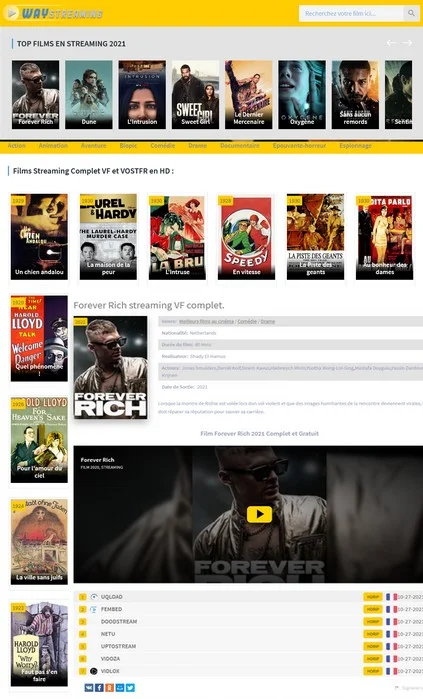Click HDRIP badge on VIDLOX row

[x=373, y=671]
